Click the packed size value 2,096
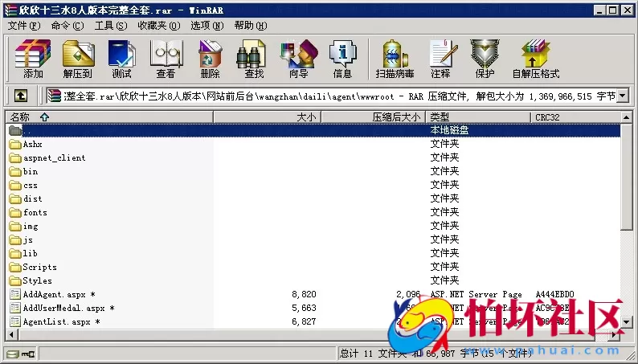638x364 pixels. (x=408, y=294)
